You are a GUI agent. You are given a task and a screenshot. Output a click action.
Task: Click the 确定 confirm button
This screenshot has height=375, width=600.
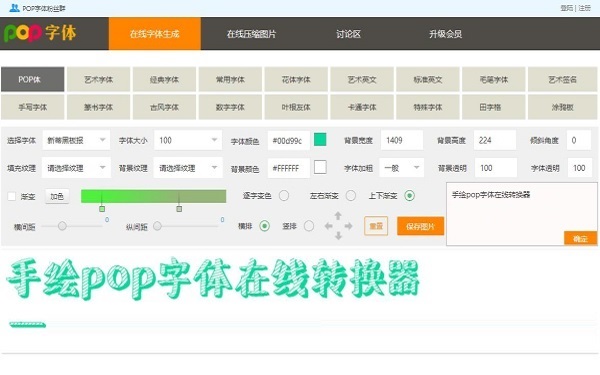pyautogui.click(x=580, y=238)
